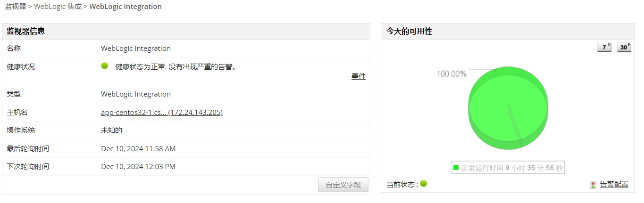Show 7-day availability report
The image size is (644, 203).
pos(604,47)
